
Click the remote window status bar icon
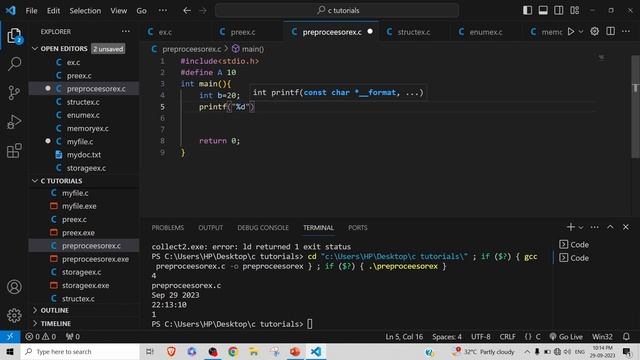click(x=10, y=337)
